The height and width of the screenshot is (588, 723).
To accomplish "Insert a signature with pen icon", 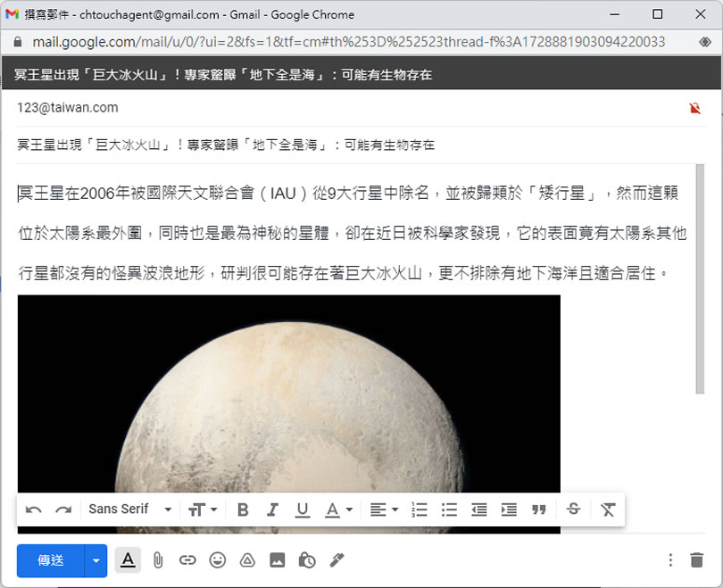I will point(337,560).
